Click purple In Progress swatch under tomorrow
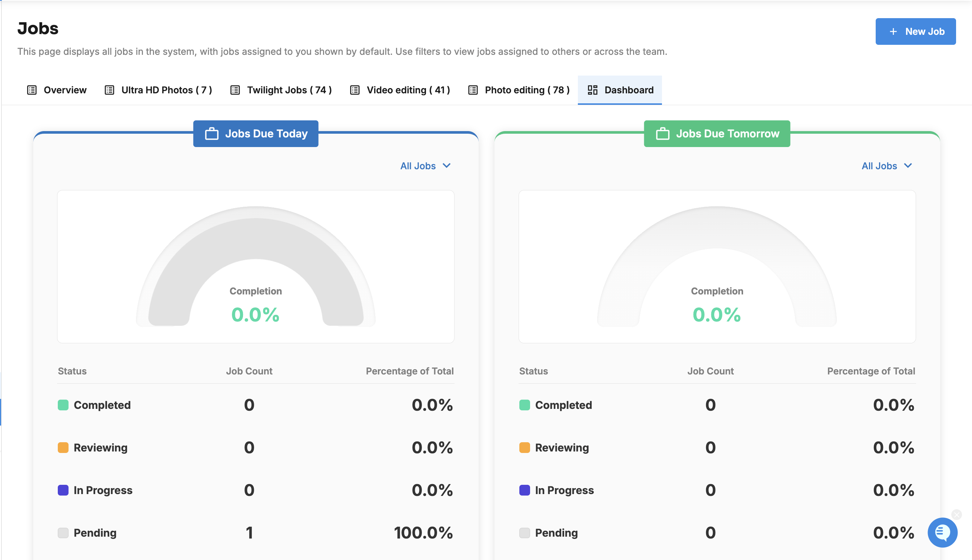The width and height of the screenshot is (972, 560). click(x=524, y=490)
